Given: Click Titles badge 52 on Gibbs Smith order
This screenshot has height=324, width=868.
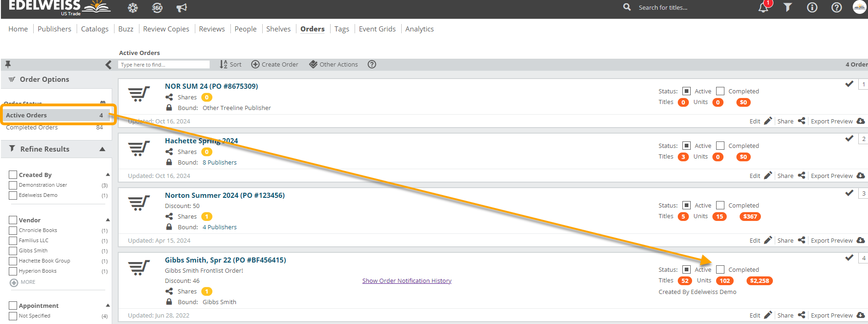Looking at the screenshot, I should pos(685,281).
